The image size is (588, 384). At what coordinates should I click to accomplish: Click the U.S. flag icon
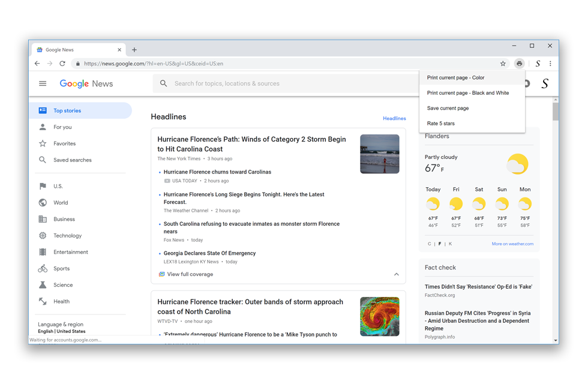pos(43,186)
